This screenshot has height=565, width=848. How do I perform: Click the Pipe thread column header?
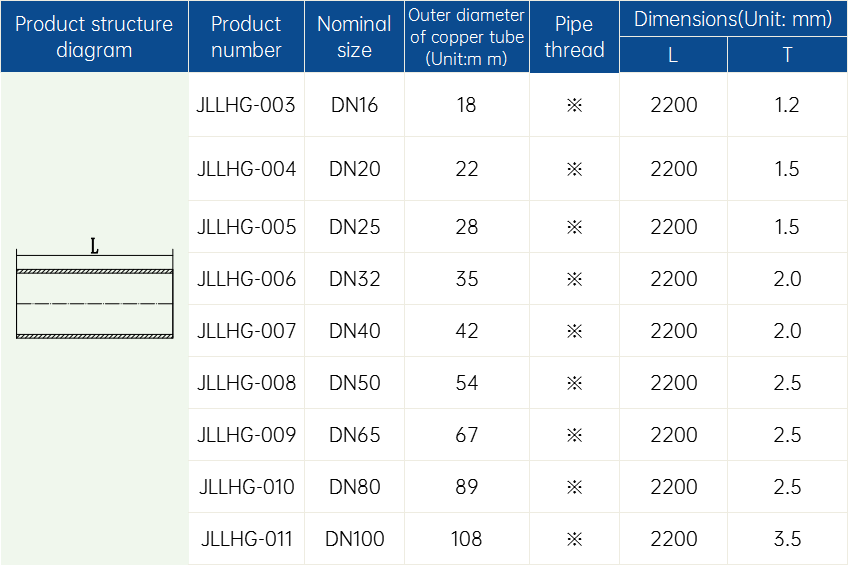(574, 37)
